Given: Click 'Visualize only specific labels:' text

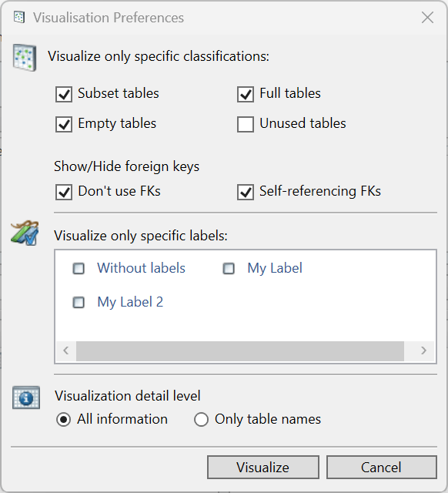Looking at the screenshot, I should [141, 236].
